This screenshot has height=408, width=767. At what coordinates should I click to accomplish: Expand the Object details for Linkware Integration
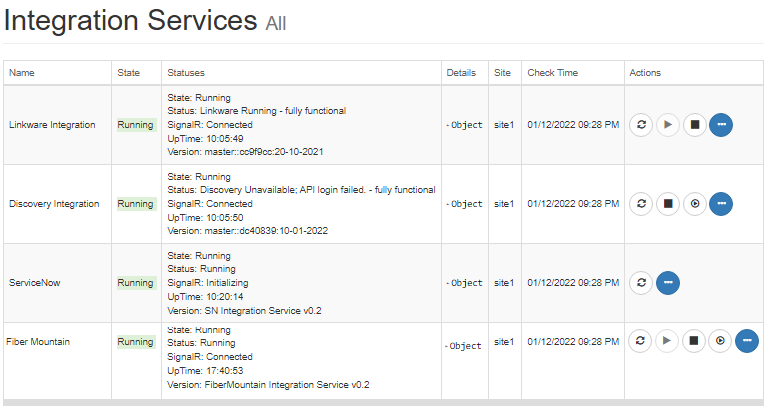click(464, 125)
